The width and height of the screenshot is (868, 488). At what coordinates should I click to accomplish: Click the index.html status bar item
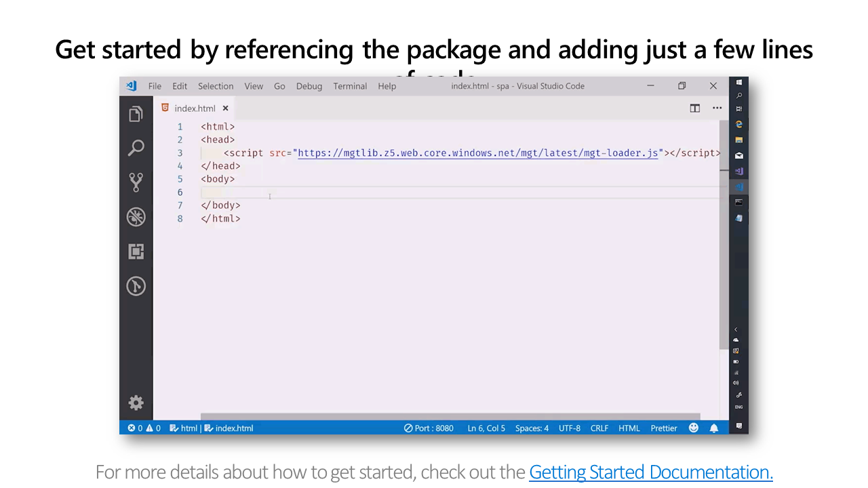[x=229, y=428]
